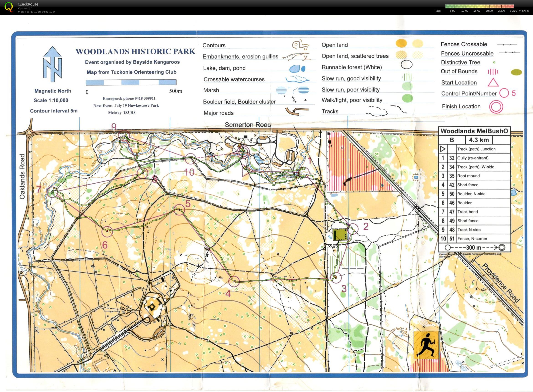Click the QuickRoute Q logo
This screenshot has height=392, width=533.
[x=9, y=7]
